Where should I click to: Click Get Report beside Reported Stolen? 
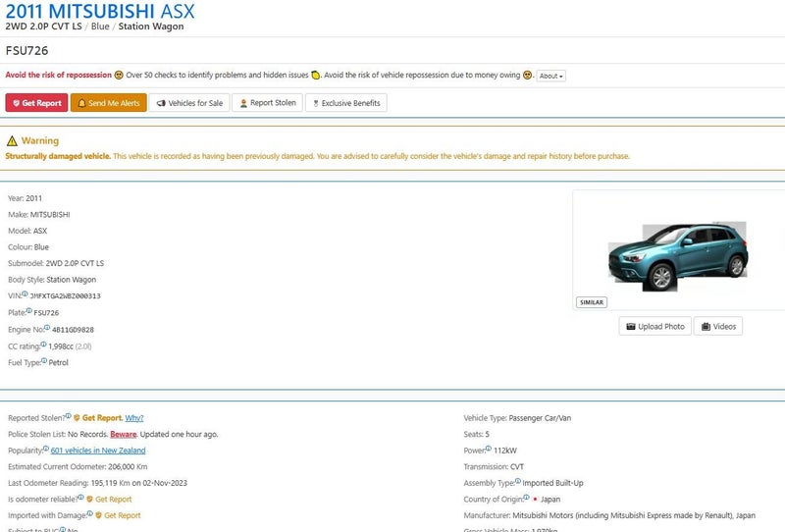click(x=102, y=418)
